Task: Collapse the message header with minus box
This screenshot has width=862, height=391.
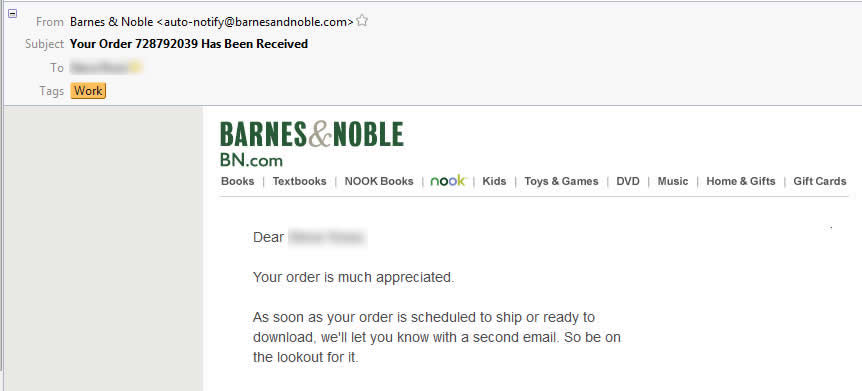Action: click(x=12, y=13)
